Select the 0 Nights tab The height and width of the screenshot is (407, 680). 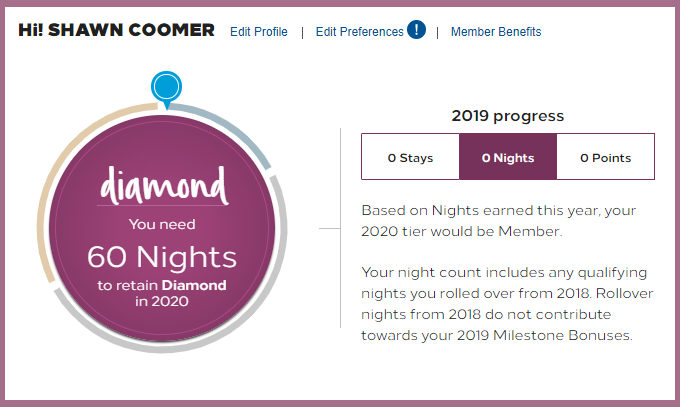[507, 158]
